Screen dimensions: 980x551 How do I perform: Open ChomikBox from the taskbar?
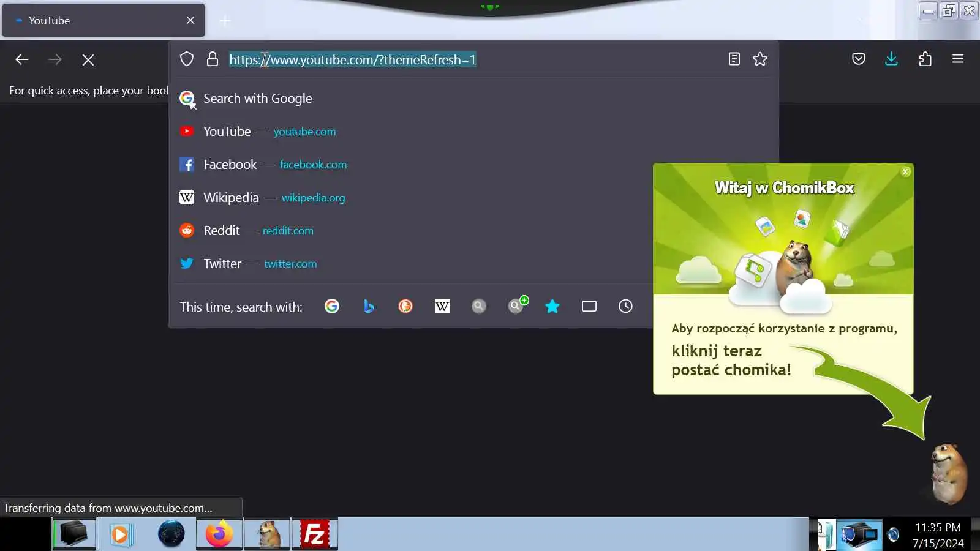coord(267,534)
